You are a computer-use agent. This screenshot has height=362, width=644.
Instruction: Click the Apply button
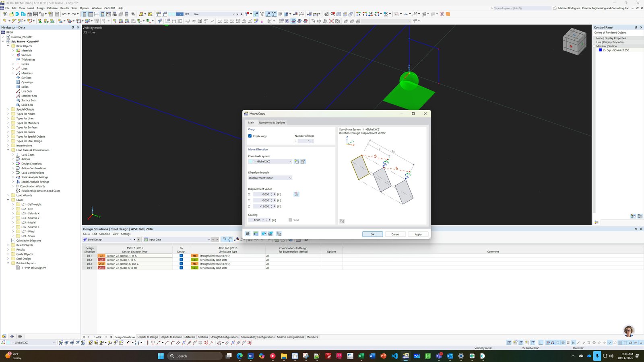(x=418, y=234)
